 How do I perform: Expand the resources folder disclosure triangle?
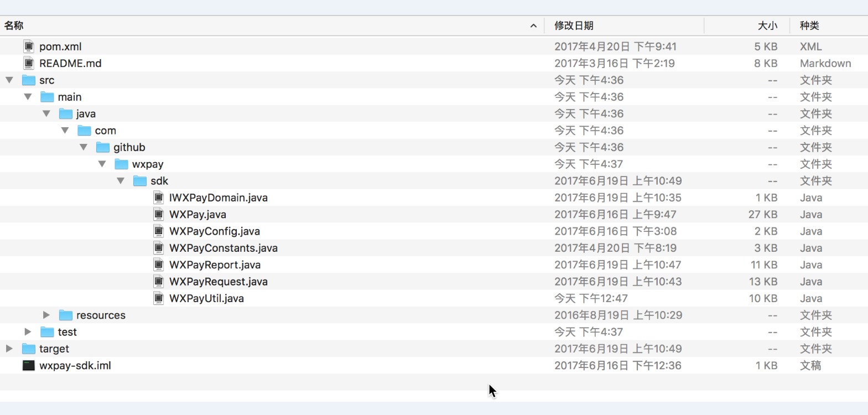click(46, 315)
